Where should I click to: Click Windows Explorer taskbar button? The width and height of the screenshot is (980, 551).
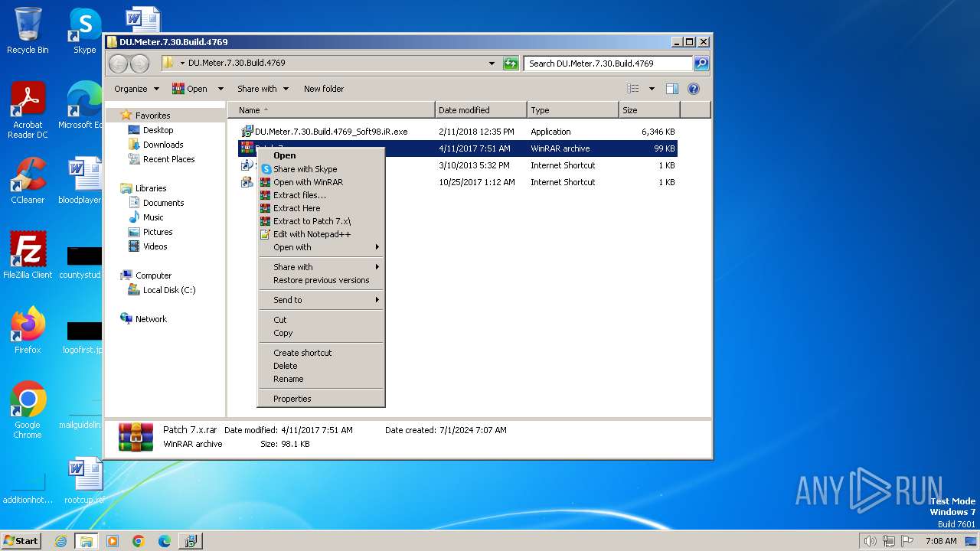point(86,541)
